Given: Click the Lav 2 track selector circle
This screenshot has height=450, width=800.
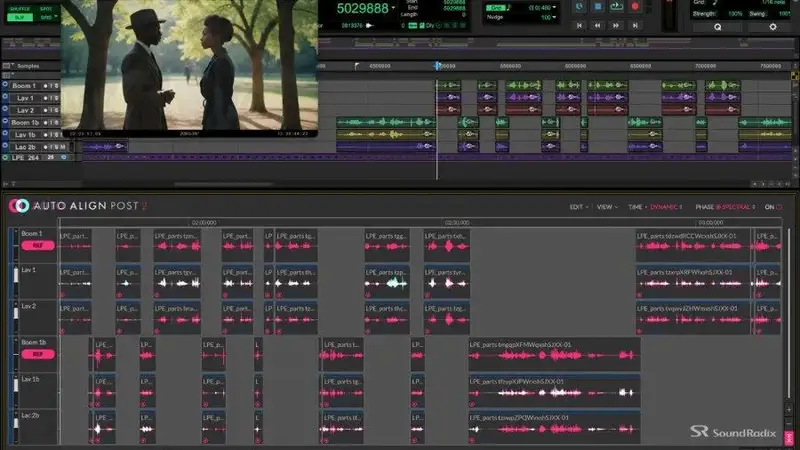Looking at the screenshot, I should click(x=5, y=109).
